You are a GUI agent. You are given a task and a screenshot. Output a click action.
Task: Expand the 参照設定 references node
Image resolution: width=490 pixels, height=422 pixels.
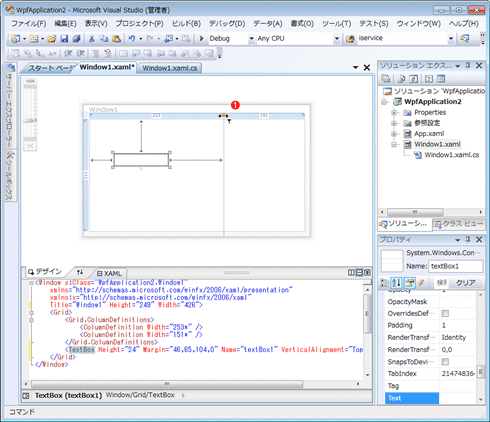394,123
